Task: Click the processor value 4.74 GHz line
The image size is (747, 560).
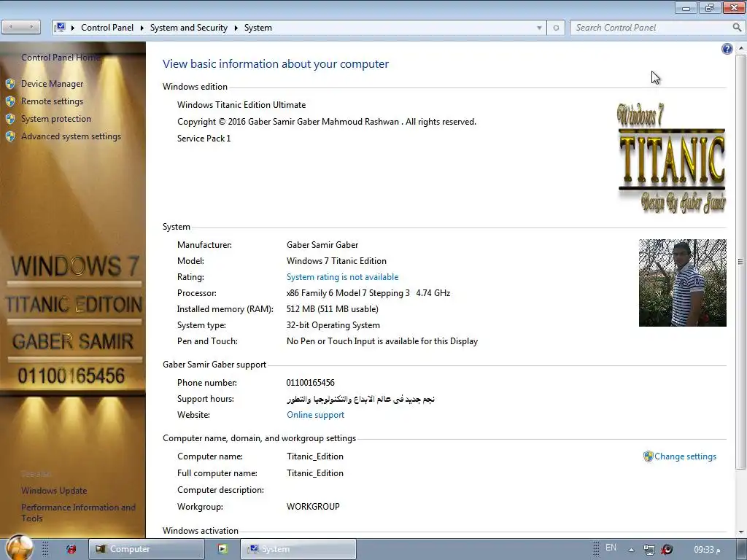Action: pyautogui.click(x=368, y=293)
